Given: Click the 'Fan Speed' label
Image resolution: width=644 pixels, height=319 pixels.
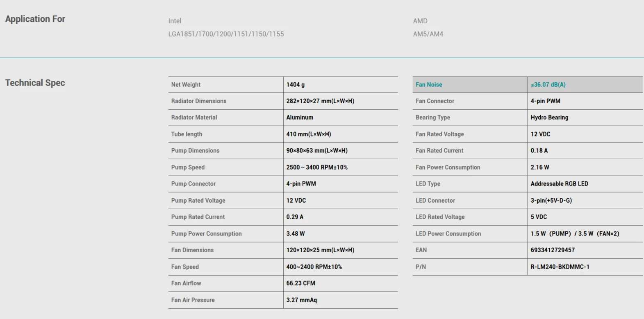Looking at the screenshot, I should [185, 267].
